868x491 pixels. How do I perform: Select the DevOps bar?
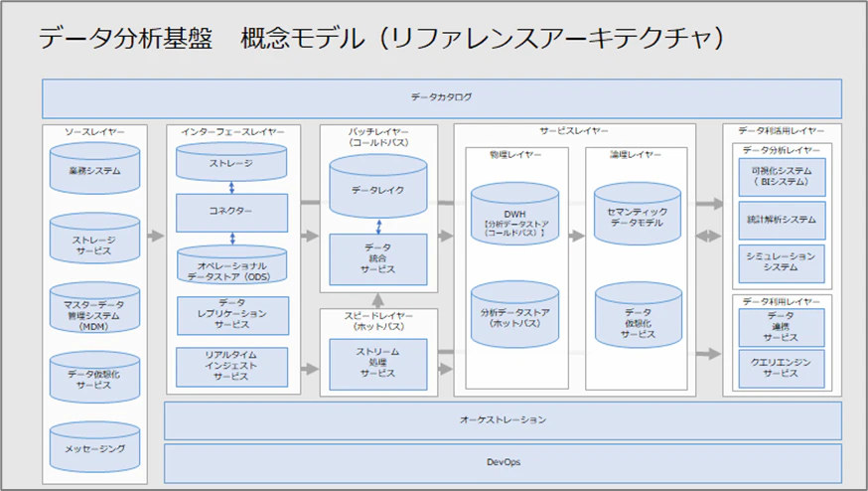pyautogui.click(x=503, y=463)
